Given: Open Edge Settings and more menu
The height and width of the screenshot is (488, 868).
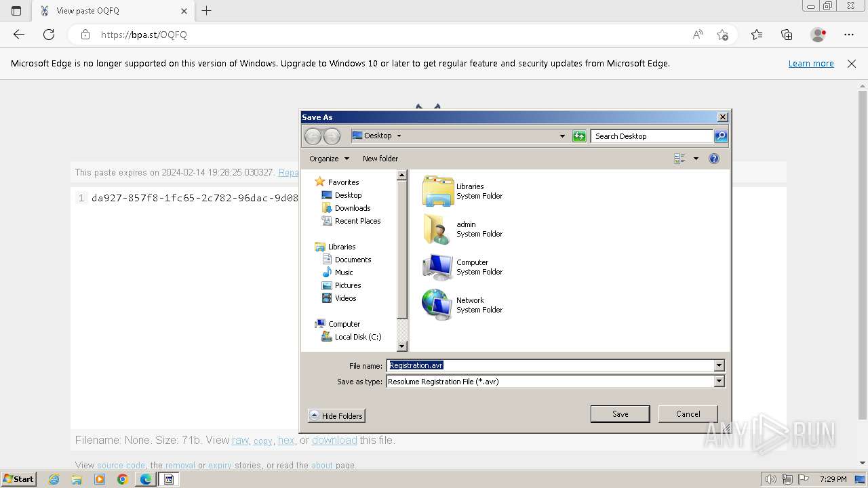Looking at the screenshot, I should (x=849, y=35).
